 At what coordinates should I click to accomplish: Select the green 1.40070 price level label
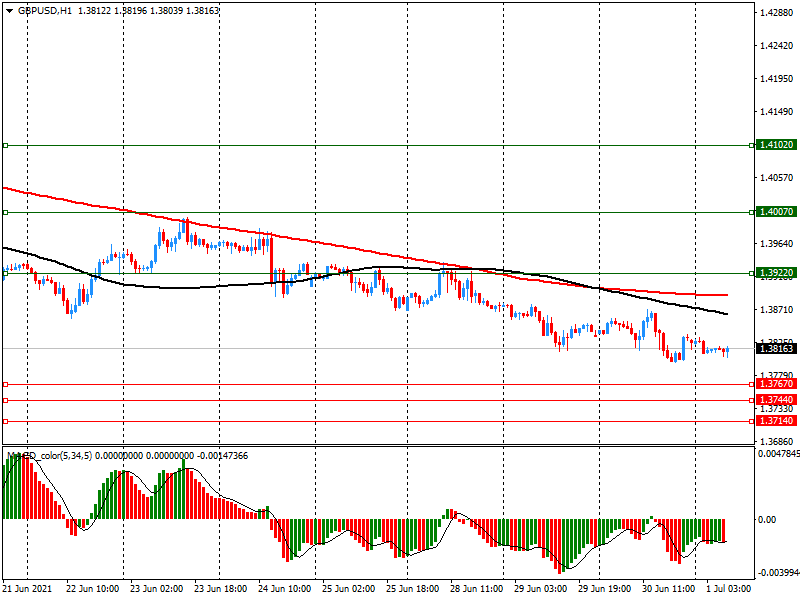click(x=776, y=212)
